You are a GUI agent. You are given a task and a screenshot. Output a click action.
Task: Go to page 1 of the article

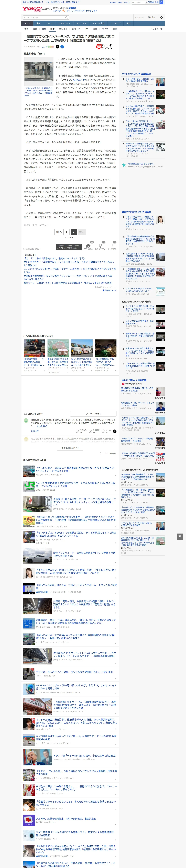coord(66,232)
